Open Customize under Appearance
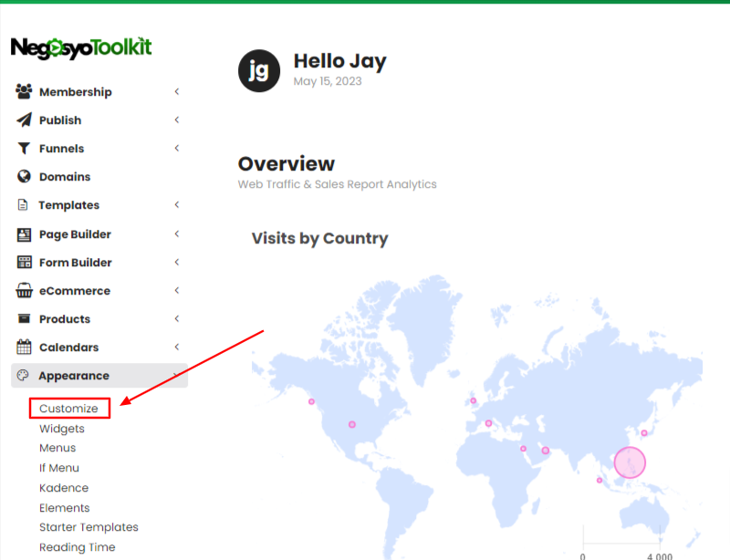The width and height of the screenshot is (730, 560). pyautogui.click(x=69, y=409)
